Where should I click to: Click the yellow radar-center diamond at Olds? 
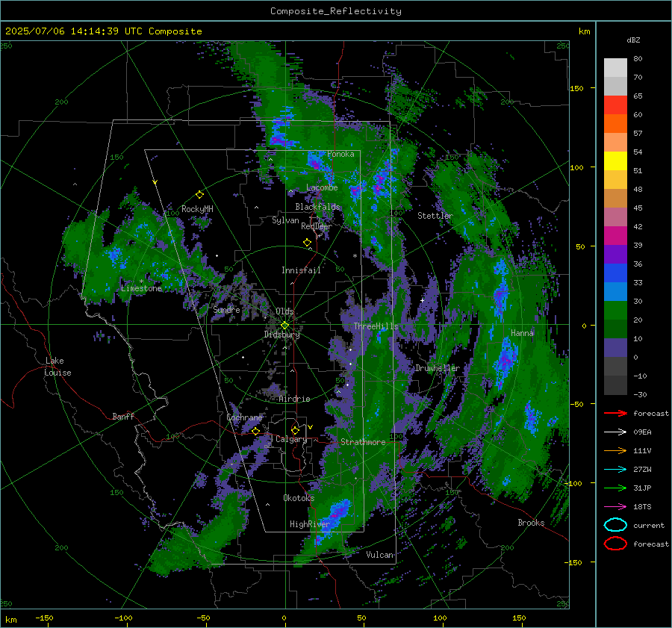(x=284, y=325)
